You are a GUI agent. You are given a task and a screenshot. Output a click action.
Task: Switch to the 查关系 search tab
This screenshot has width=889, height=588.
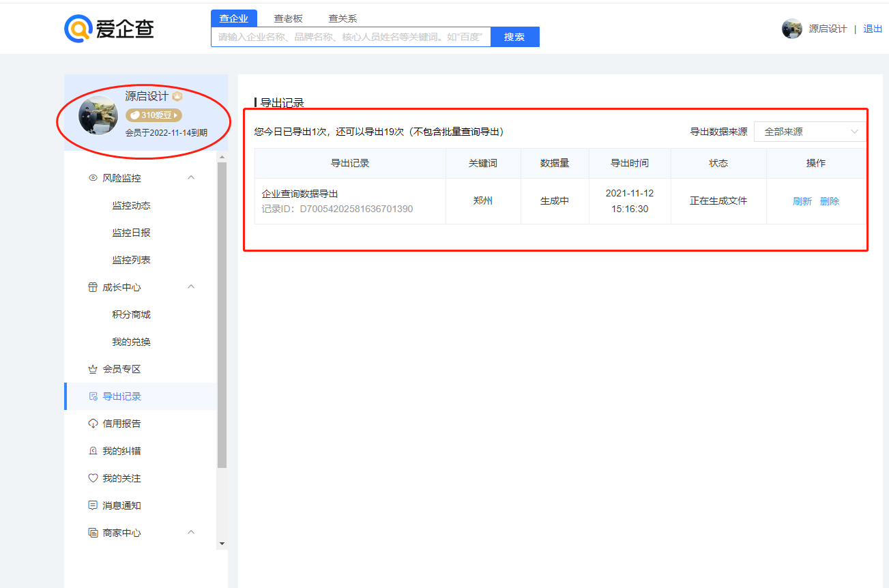coord(343,18)
